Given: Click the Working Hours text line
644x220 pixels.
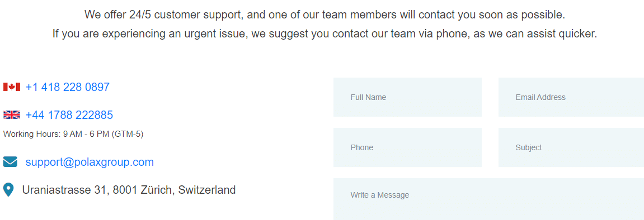Looking at the screenshot, I should tap(73, 134).
